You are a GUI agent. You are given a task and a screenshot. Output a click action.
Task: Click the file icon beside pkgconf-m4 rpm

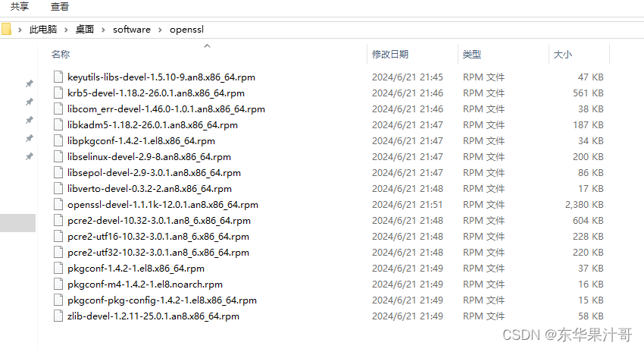pos(58,285)
